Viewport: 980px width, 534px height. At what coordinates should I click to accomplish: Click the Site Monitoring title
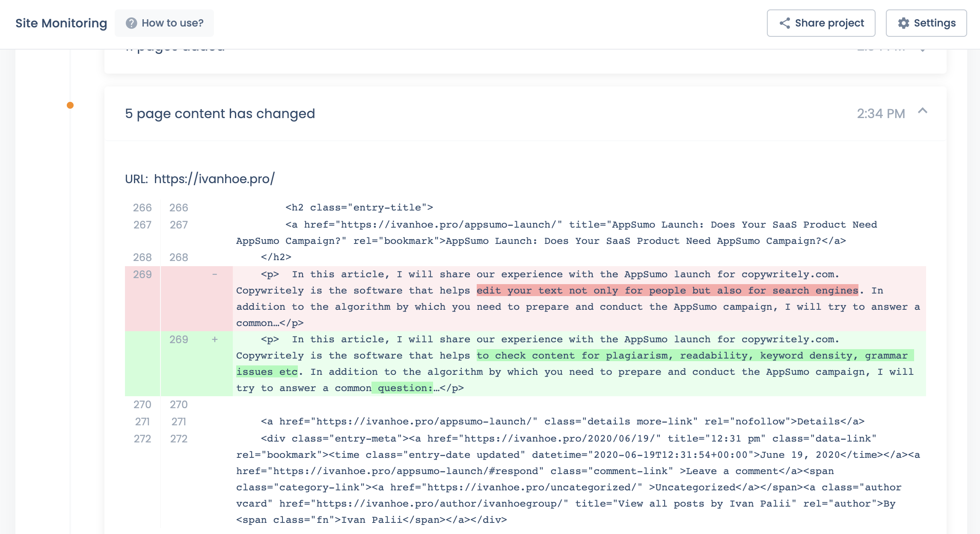(61, 23)
